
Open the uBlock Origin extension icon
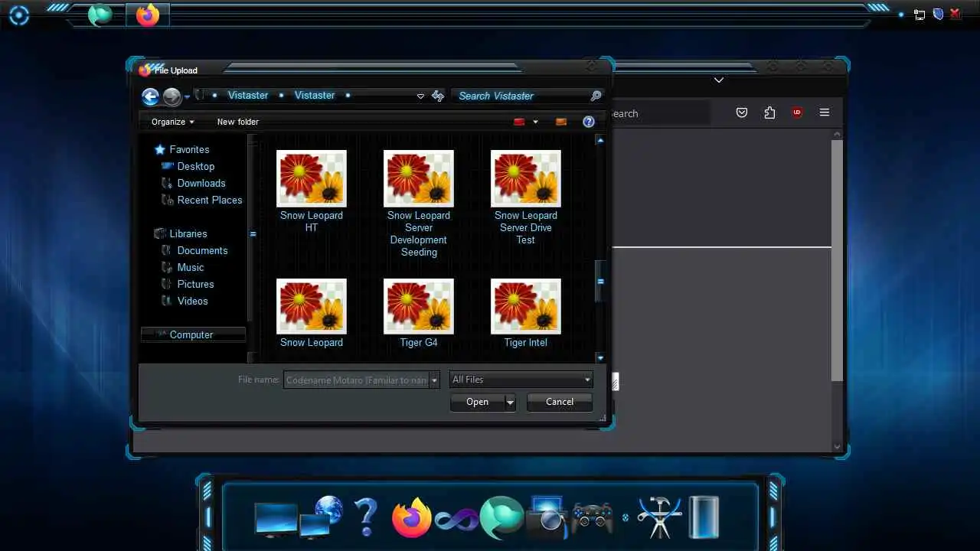click(797, 112)
